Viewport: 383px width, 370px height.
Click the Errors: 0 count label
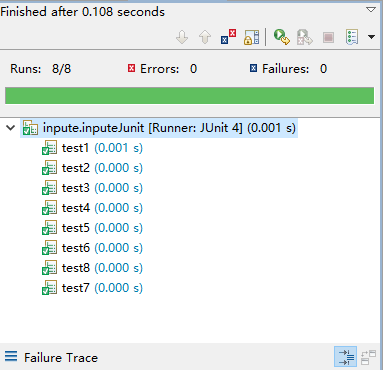(x=168, y=69)
